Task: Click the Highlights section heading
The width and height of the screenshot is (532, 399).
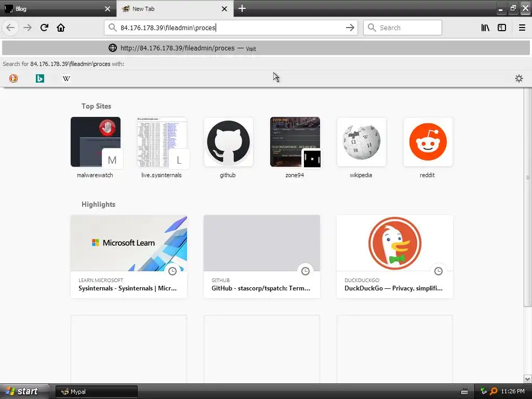Action: [98, 204]
